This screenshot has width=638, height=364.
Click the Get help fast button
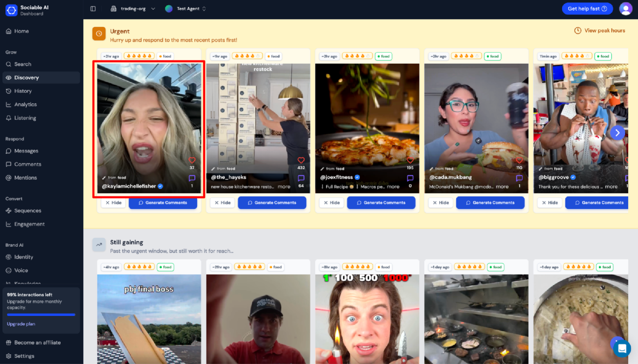587,9
